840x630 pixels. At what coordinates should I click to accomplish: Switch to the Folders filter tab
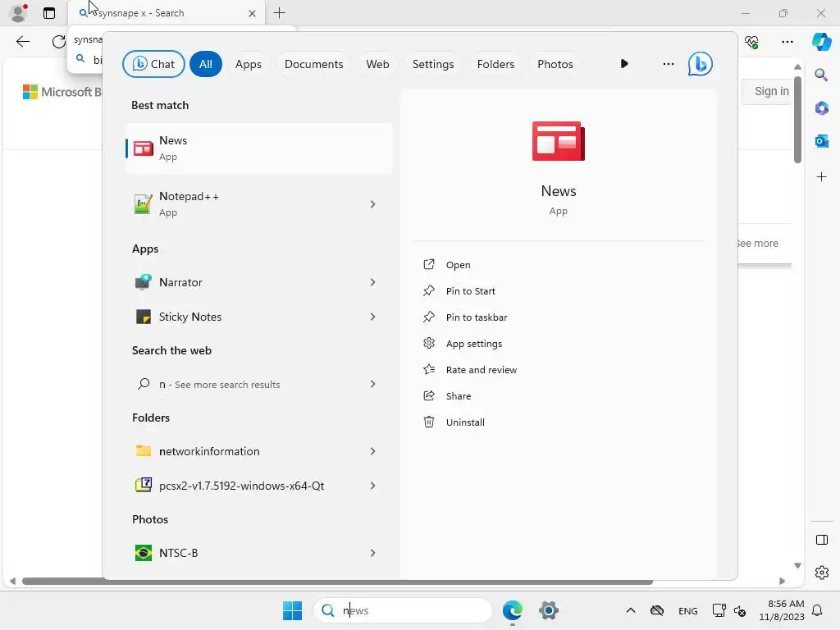point(495,64)
